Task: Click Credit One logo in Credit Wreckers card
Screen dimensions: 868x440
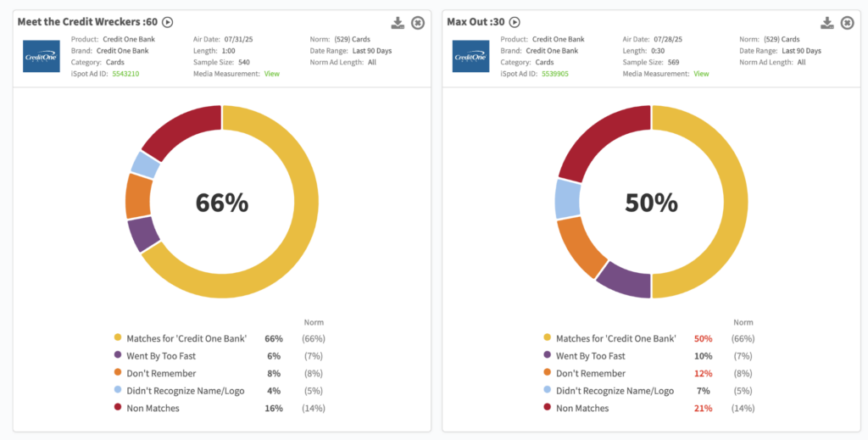Action: pyautogui.click(x=41, y=56)
